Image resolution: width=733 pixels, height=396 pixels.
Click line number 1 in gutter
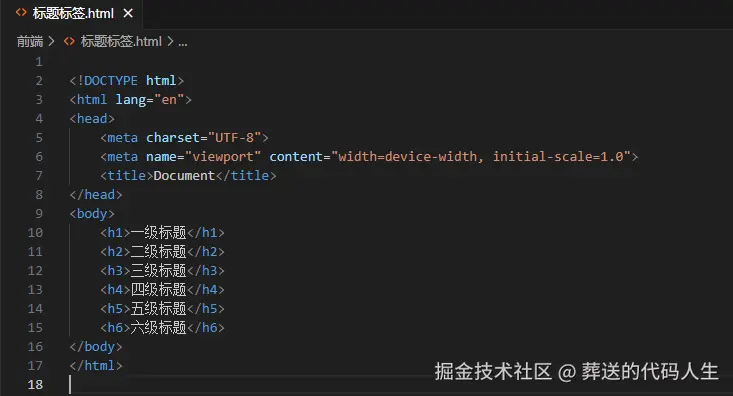39,62
